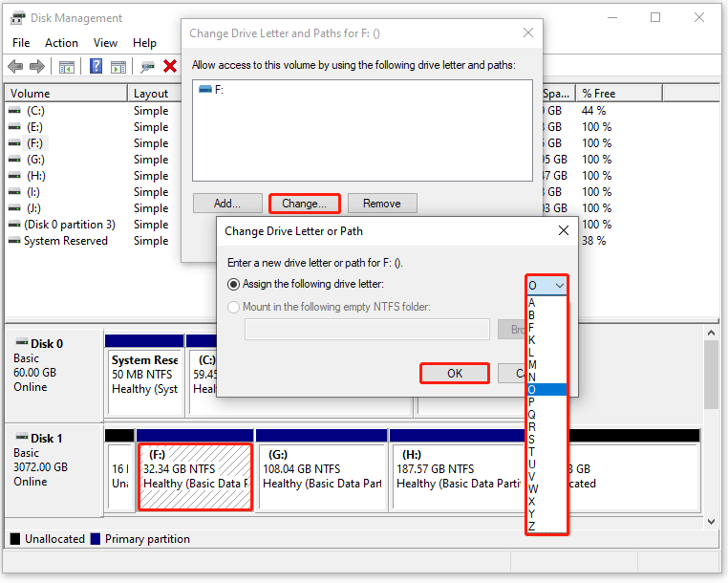The height and width of the screenshot is (583, 728).
Task: Close the Change Drive Letter or Path dialog
Action: (x=563, y=230)
